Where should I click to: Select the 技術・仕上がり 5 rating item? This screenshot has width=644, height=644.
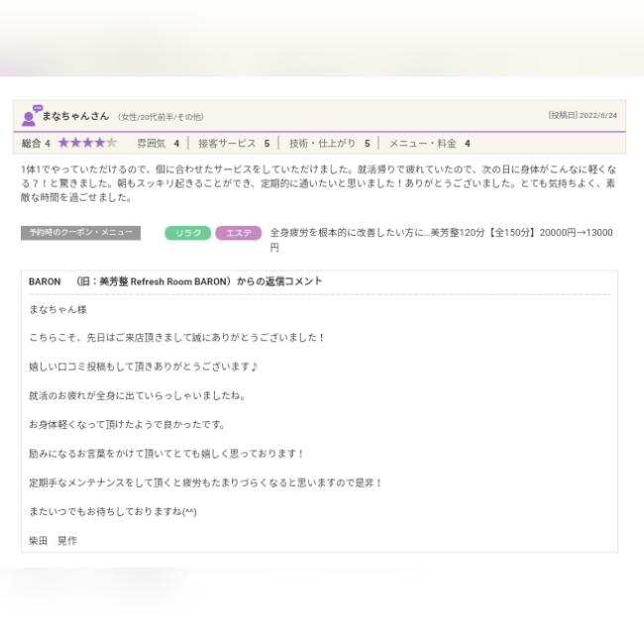(x=329, y=143)
